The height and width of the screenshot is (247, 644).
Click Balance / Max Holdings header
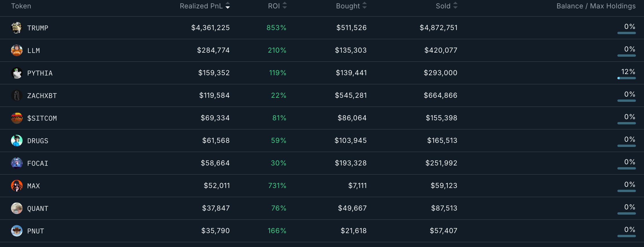click(x=596, y=6)
